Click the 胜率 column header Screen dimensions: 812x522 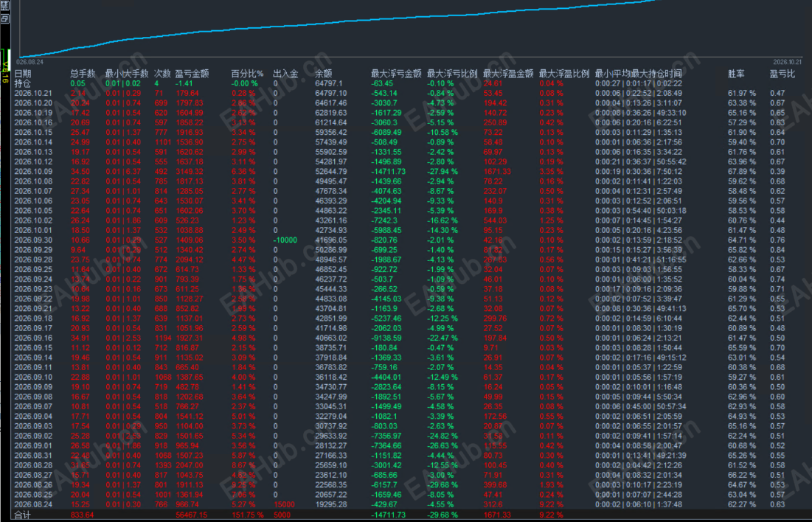click(736, 74)
